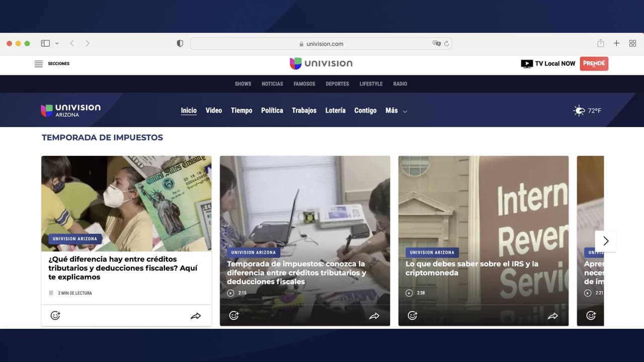Open the sidebar options chevron in Safari

pyautogui.click(x=56, y=43)
